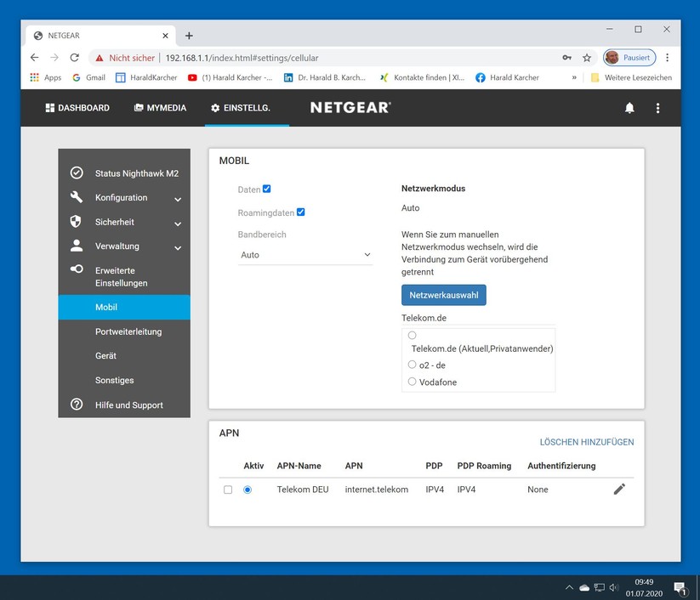Reload the page with browser refresh icon
700x600 pixels.
(74, 58)
